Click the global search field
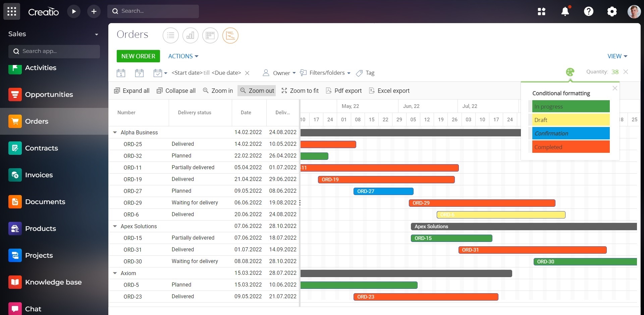 (153, 11)
